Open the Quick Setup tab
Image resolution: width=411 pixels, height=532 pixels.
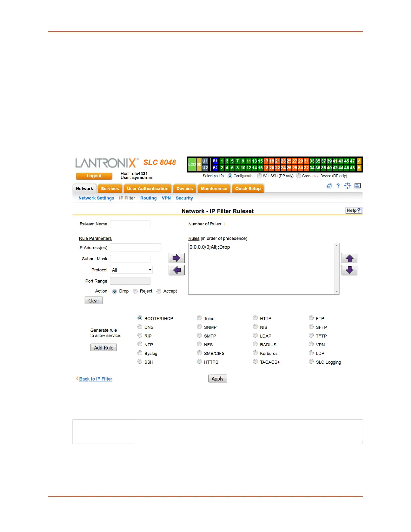click(x=248, y=188)
